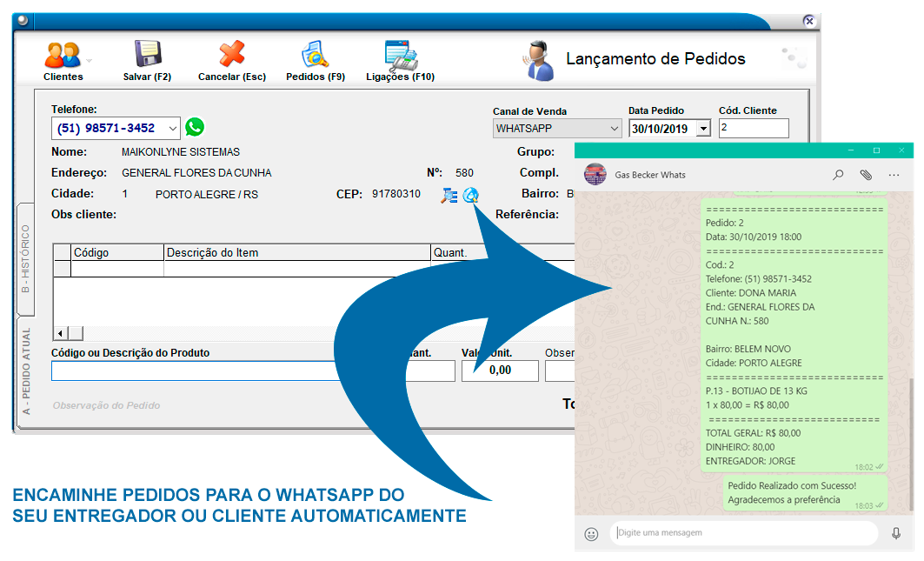The height and width of the screenshot is (561, 924).
Task: Open the Clientes toolbar icon
Action: 63,57
